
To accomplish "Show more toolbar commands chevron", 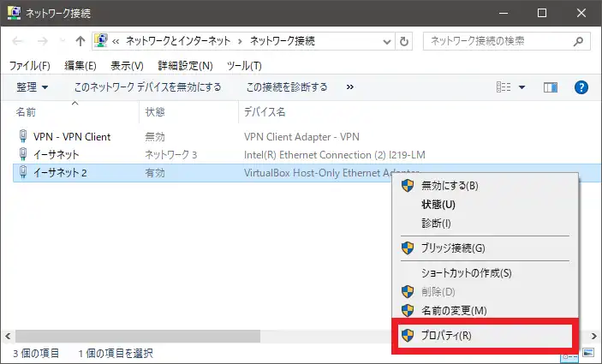I will [x=349, y=87].
